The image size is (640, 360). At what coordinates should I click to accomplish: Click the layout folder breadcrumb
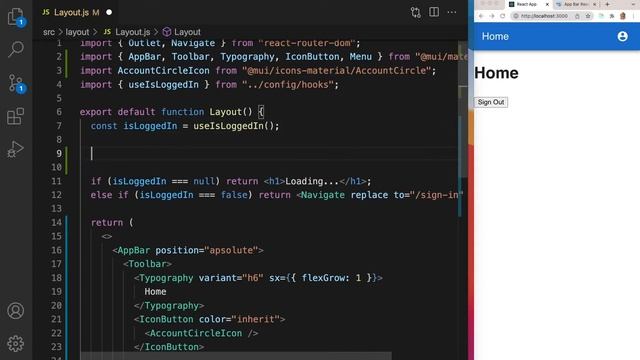click(77, 32)
